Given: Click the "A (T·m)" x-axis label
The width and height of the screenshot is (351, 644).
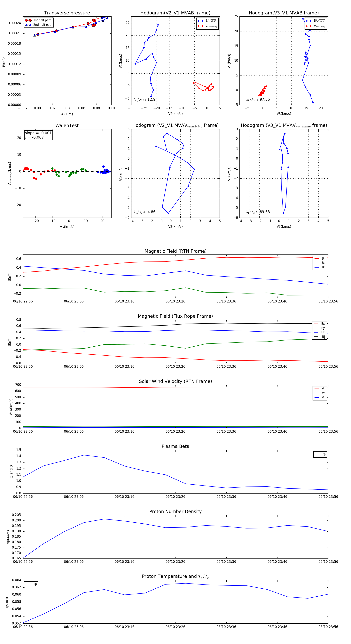Looking at the screenshot, I should [67, 114].
